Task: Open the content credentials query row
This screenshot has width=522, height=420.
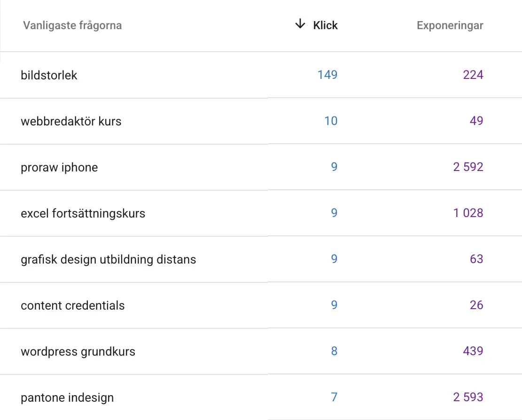Action: (x=261, y=305)
